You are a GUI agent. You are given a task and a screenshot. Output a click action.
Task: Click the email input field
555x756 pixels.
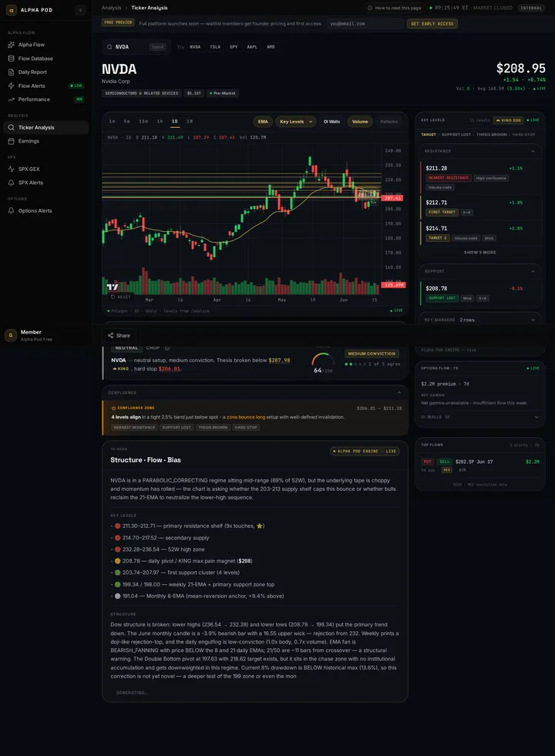(x=365, y=24)
